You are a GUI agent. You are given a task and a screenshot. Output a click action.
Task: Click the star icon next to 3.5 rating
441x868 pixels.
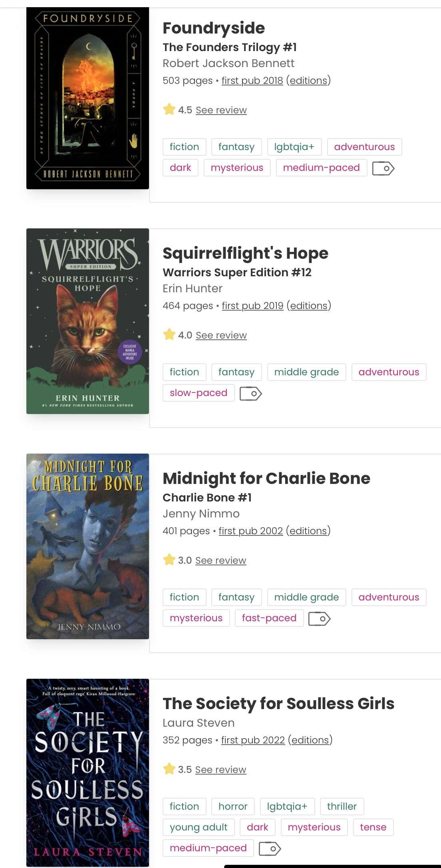coord(169,768)
